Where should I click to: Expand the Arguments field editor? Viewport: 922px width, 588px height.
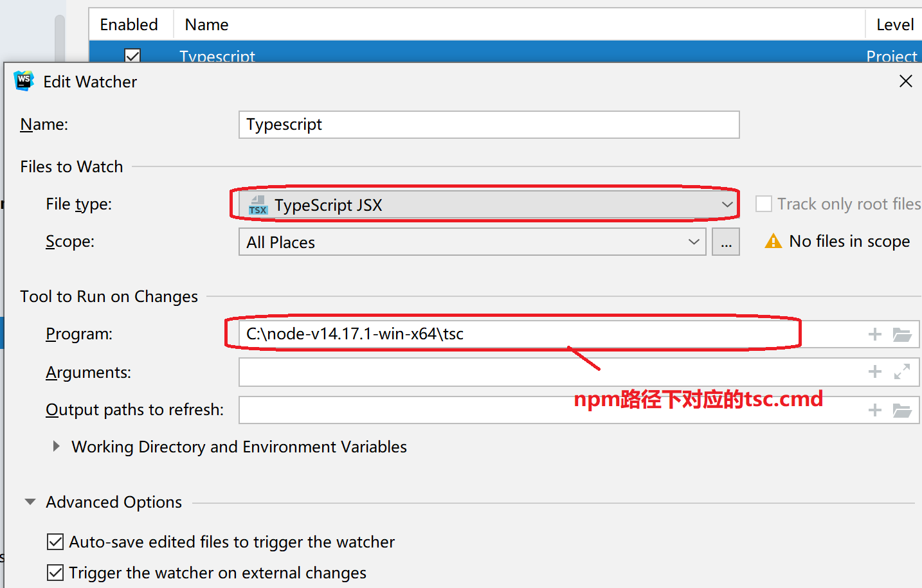point(902,371)
